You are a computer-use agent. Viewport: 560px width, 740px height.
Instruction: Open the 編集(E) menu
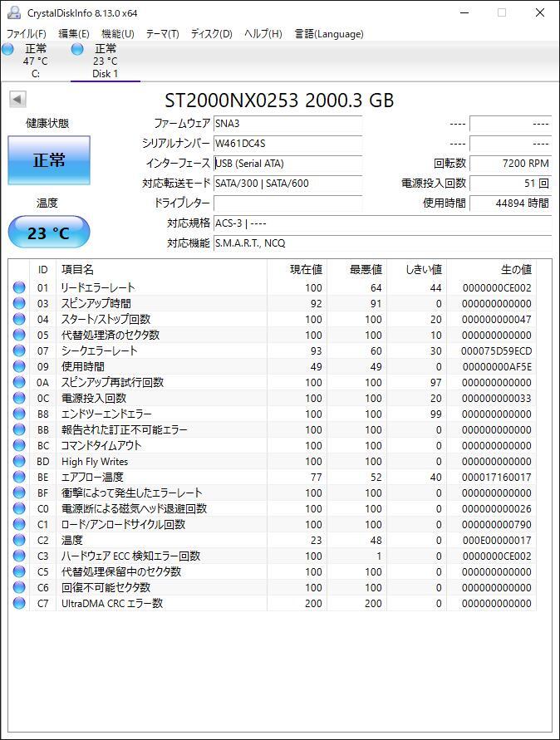74,34
